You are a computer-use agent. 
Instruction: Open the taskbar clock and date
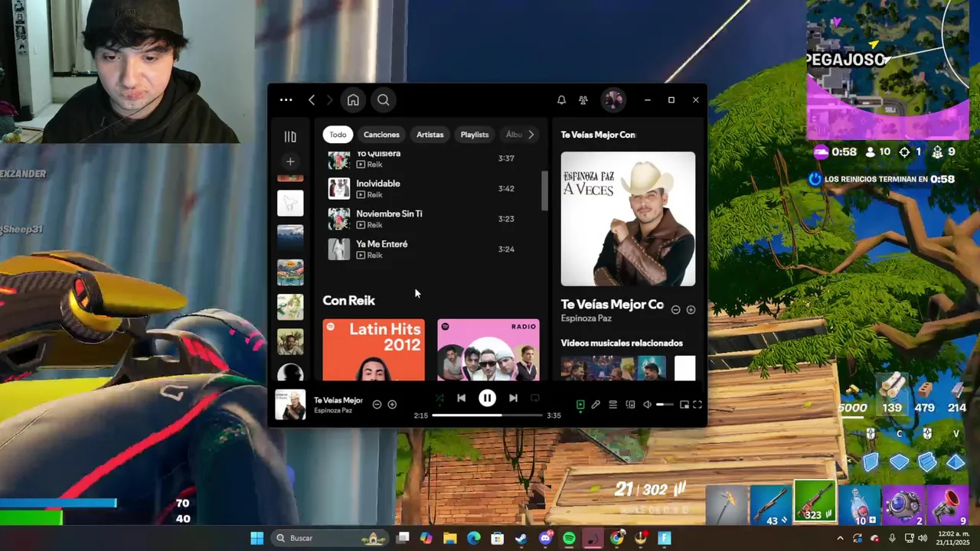[952, 538]
